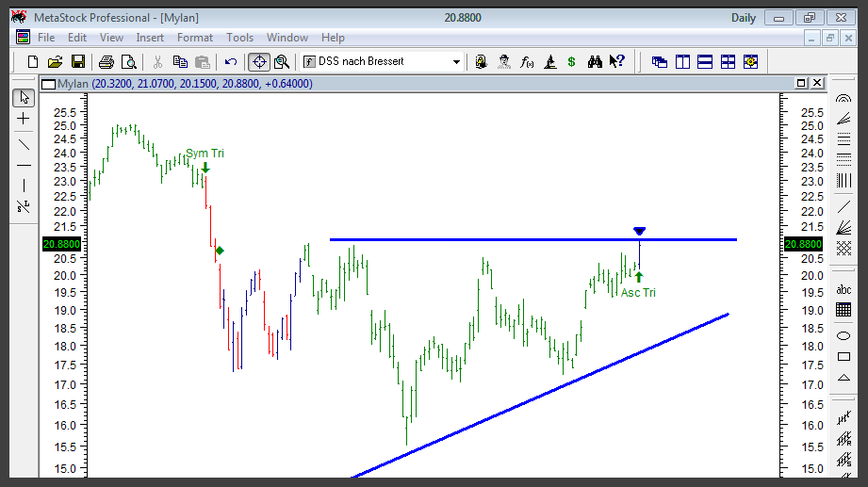Select the Fibonacci arcs tool
Viewport: 868px width, 487px height.
coord(843,99)
